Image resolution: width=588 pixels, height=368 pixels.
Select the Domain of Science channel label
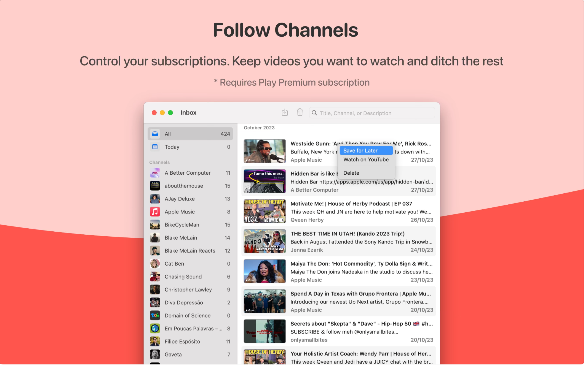(x=188, y=315)
